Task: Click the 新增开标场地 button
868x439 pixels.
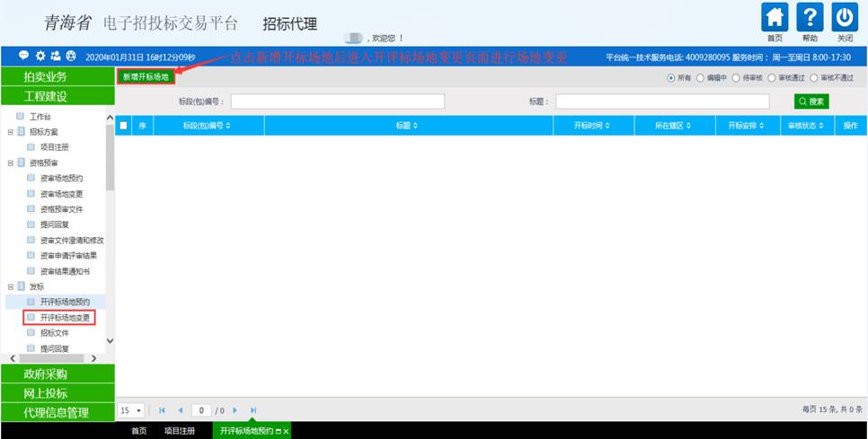Action: tap(146, 77)
